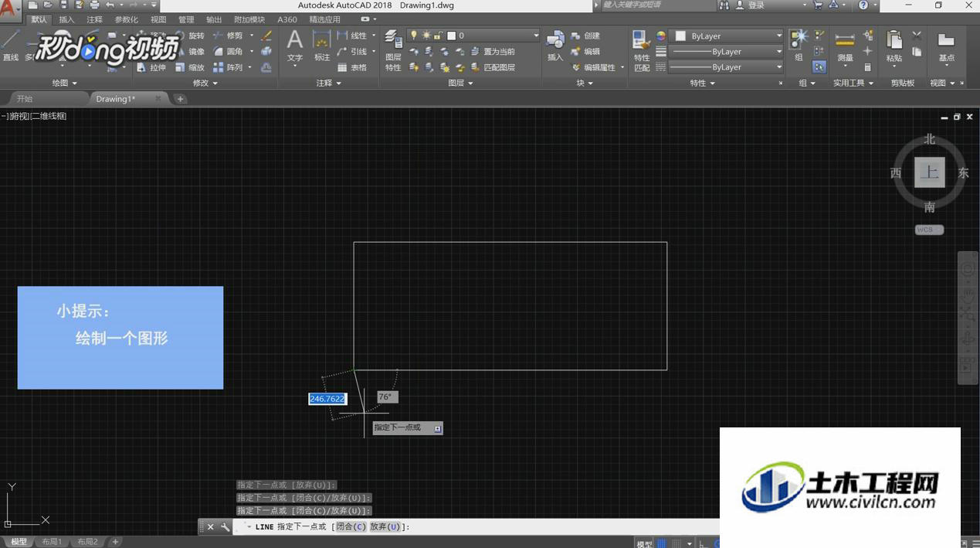Click the Scale (缩放) tool
The height and width of the screenshot is (548, 980).
190,68
